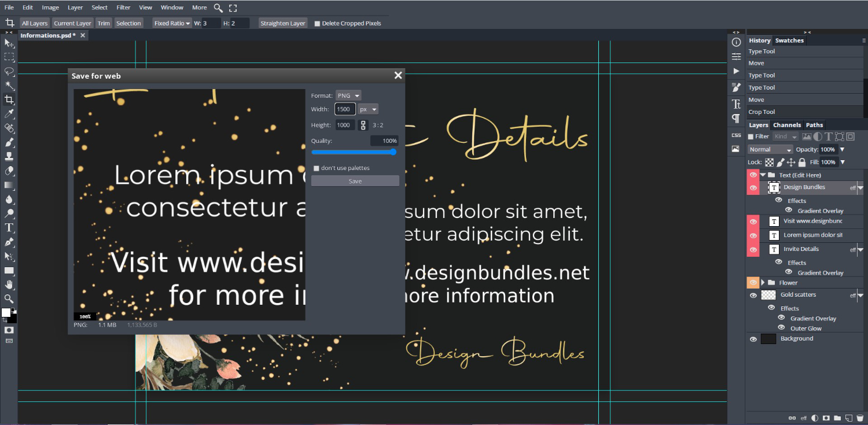868x425 pixels.
Task: Click the Straighten Layer button
Action: point(283,23)
